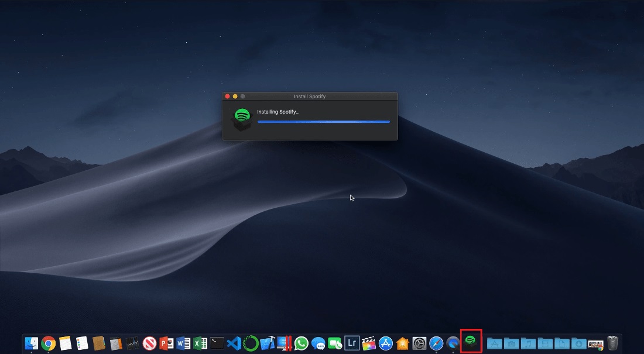Open the Trash in the Dock
The height and width of the screenshot is (354, 644).
click(x=613, y=343)
